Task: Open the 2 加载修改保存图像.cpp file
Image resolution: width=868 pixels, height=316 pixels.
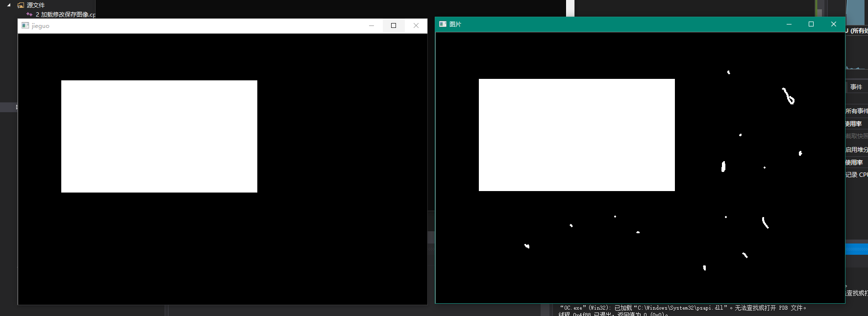Action: 65,14
